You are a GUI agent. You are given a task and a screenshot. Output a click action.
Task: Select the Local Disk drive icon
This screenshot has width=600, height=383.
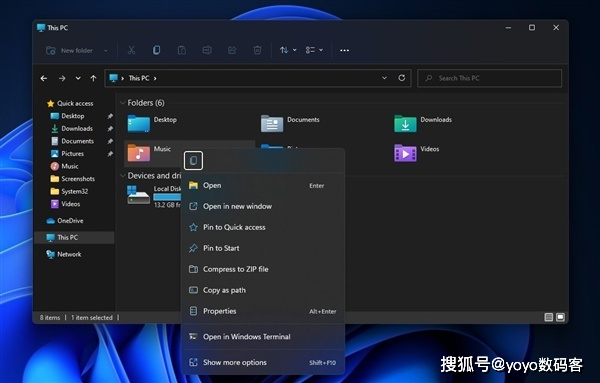coord(138,195)
